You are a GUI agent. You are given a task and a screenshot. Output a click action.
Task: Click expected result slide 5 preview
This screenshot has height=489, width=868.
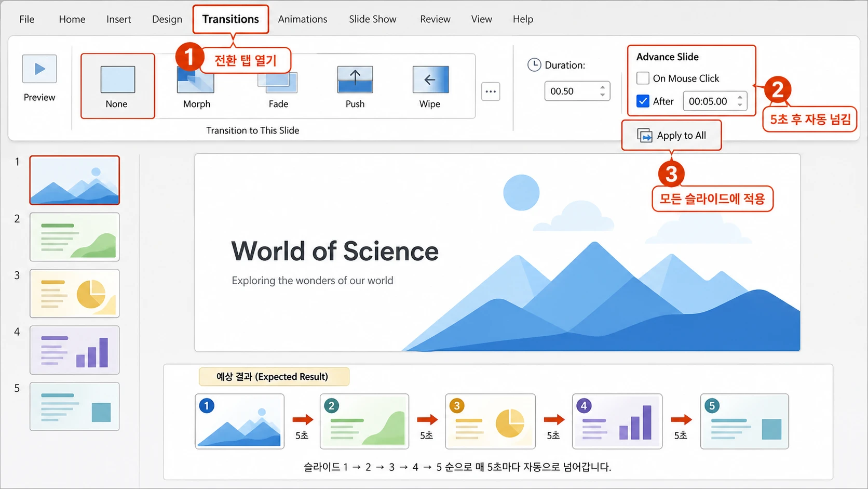744,421
